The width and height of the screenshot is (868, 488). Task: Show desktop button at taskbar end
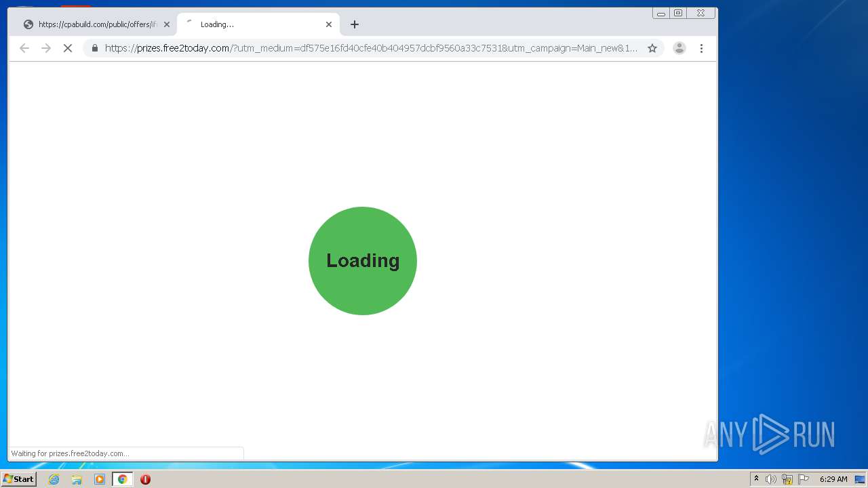[860, 479]
